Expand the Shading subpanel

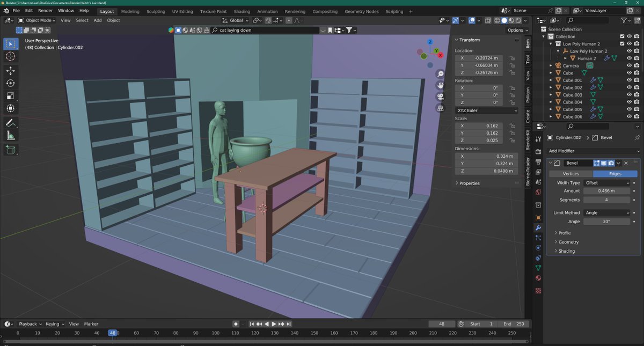coord(566,251)
